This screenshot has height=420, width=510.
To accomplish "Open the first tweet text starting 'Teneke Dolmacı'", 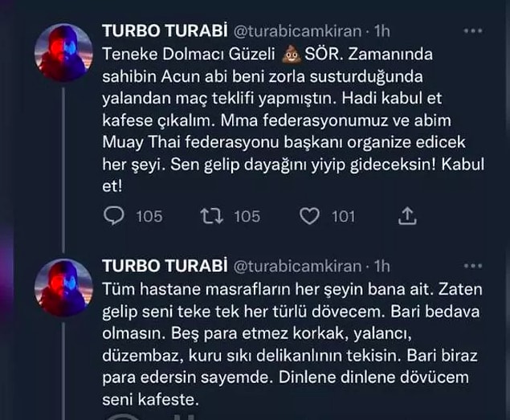I will pyautogui.click(x=292, y=120).
